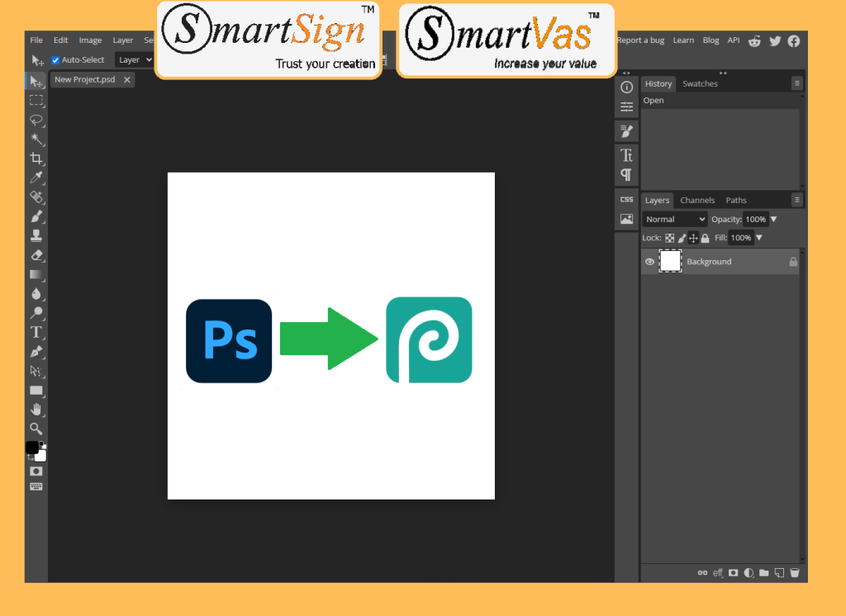This screenshot has height=616, width=846.
Task: Disable the Auto-Select checkbox
Action: coord(55,60)
